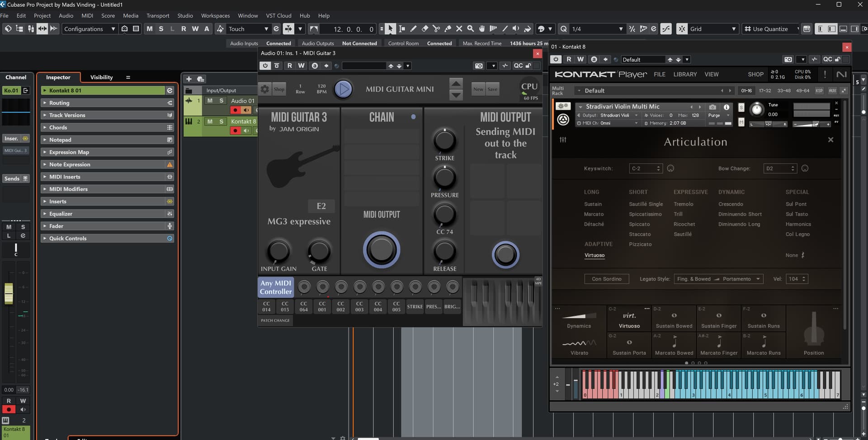Viewport: 868px width, 440px height.
Task: Open the Transport menu
Action: [158, 16]
